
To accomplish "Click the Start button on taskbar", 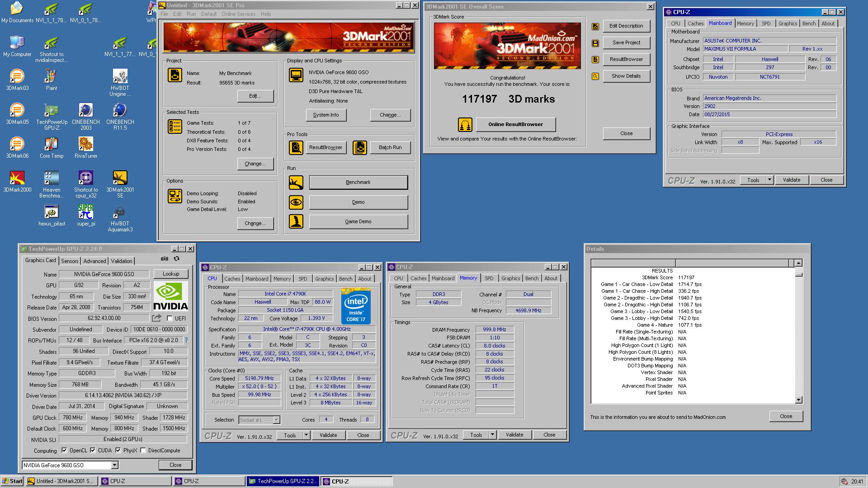I will tap(12, 481).
